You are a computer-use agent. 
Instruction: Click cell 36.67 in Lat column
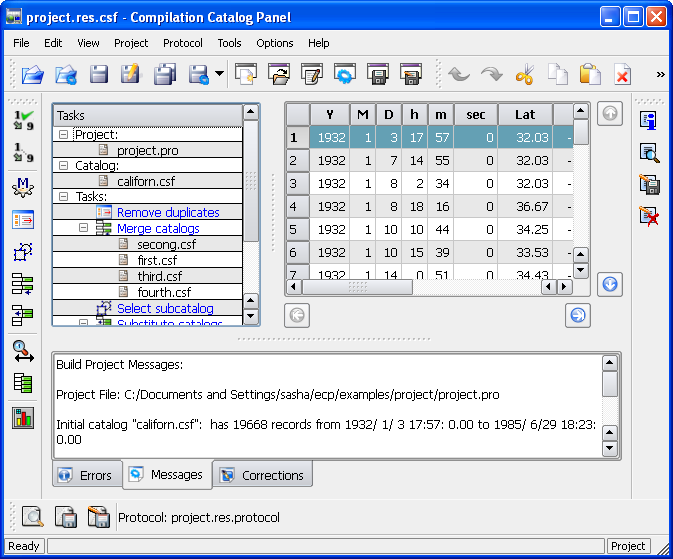(x=525, y=207)
